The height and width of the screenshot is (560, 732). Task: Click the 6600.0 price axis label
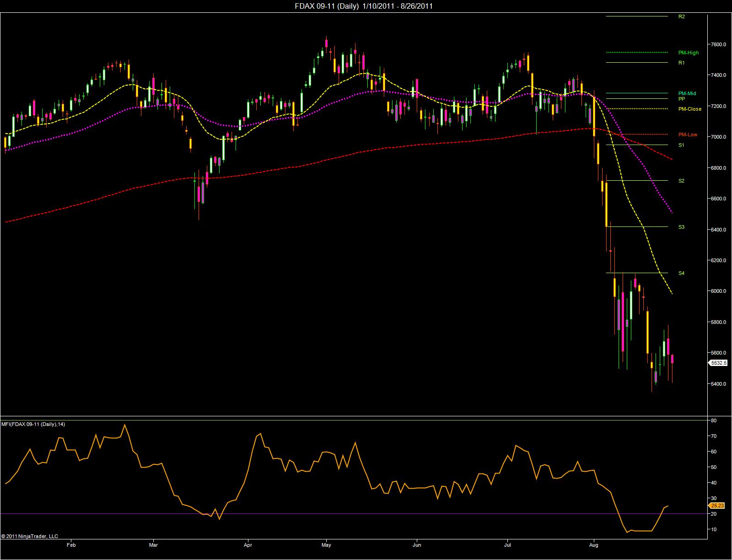tap(719, 199)
